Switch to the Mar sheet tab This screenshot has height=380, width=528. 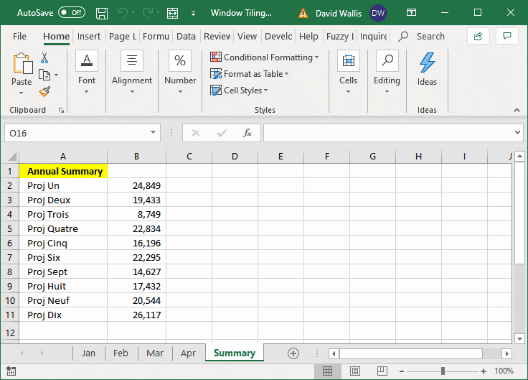[x=155, y=353]
